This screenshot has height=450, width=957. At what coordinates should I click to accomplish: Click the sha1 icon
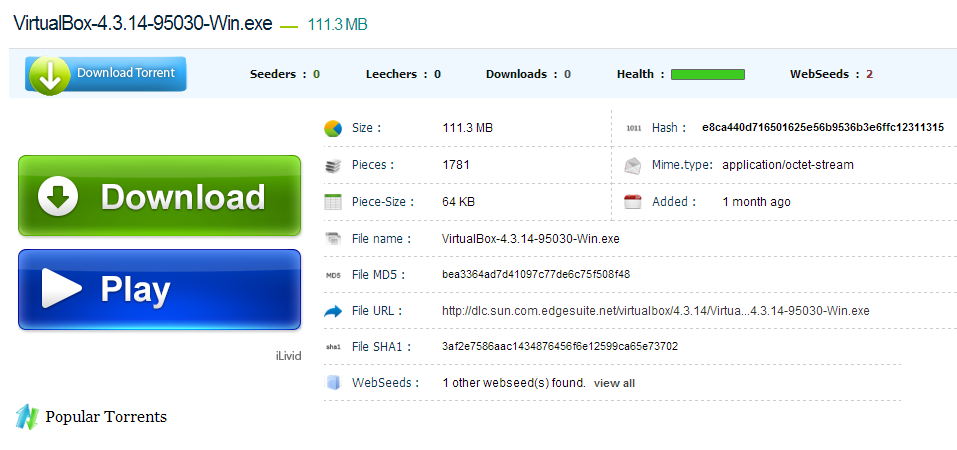point(333,347)
